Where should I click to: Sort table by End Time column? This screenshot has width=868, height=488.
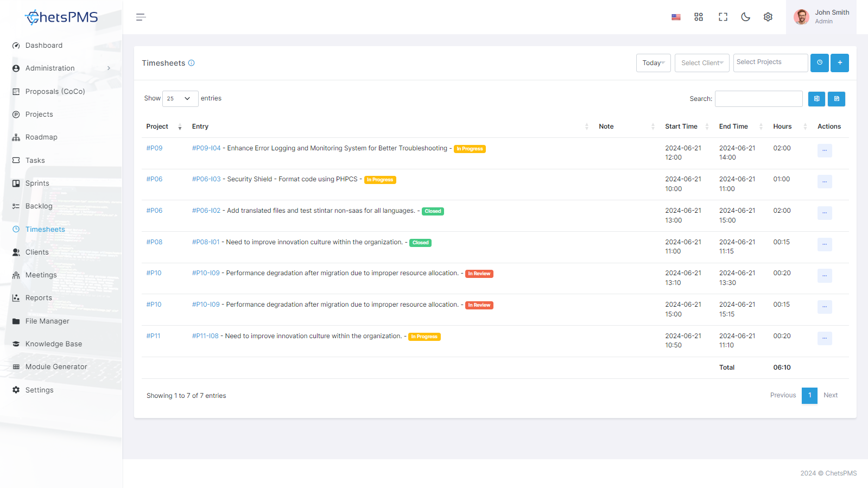coord(740,126)
